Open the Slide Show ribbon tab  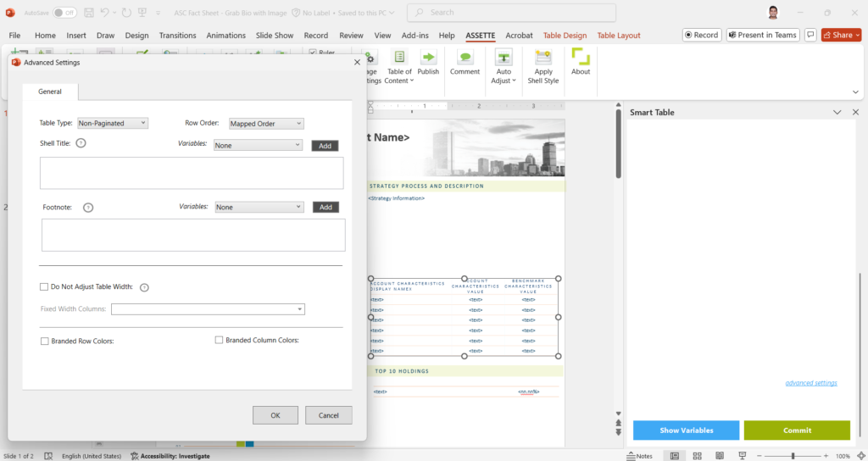(x=274, y=36)
